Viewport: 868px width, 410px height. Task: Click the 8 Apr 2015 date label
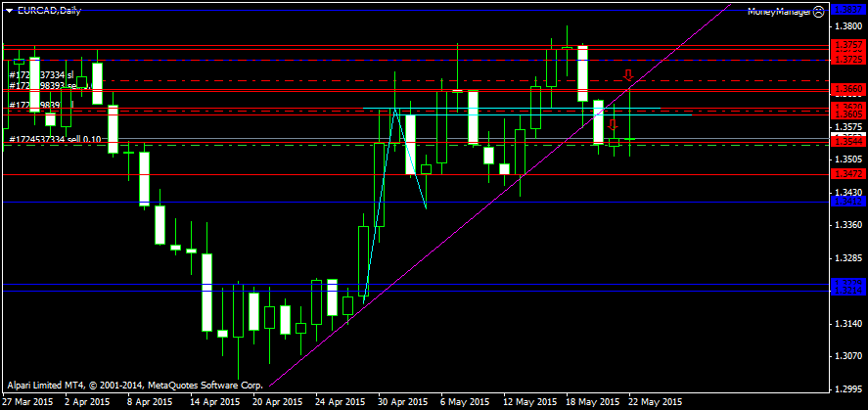tap(150, 402)
